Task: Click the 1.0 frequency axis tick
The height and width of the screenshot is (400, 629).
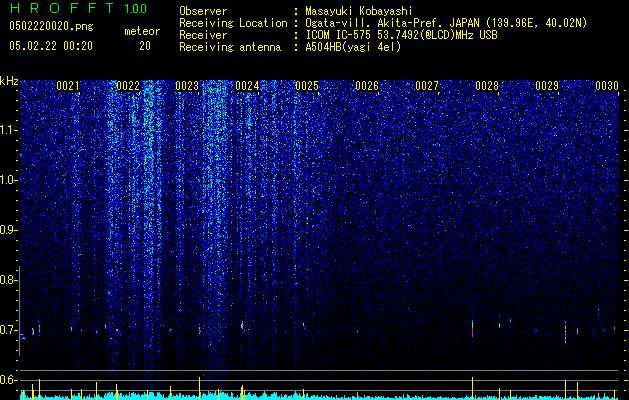Action: 8,180
